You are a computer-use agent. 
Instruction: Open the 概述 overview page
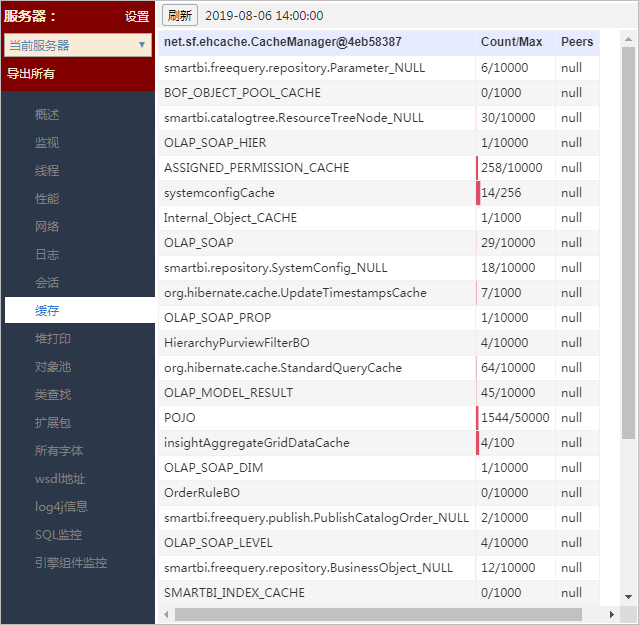pyautogui.click(x=47, y=114)
